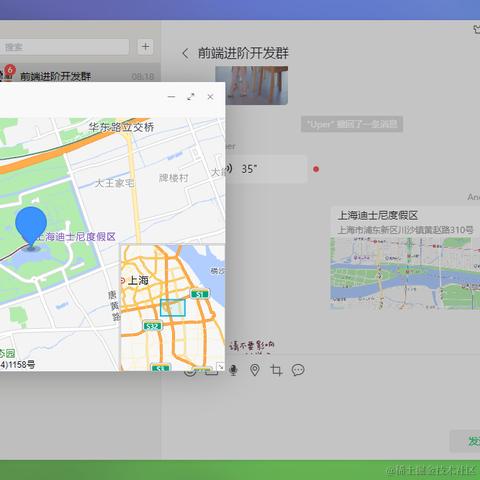Click the 08:18 timestamp in the chat list
The height and width of the screenshot is (480, 480).
(143, 77)
